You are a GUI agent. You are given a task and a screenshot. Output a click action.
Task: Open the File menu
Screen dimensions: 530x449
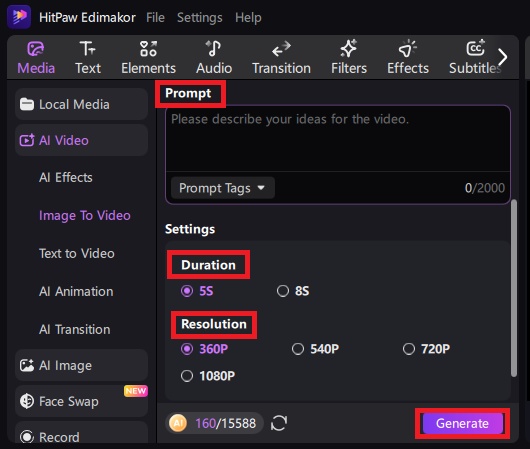tap(155, 17)
